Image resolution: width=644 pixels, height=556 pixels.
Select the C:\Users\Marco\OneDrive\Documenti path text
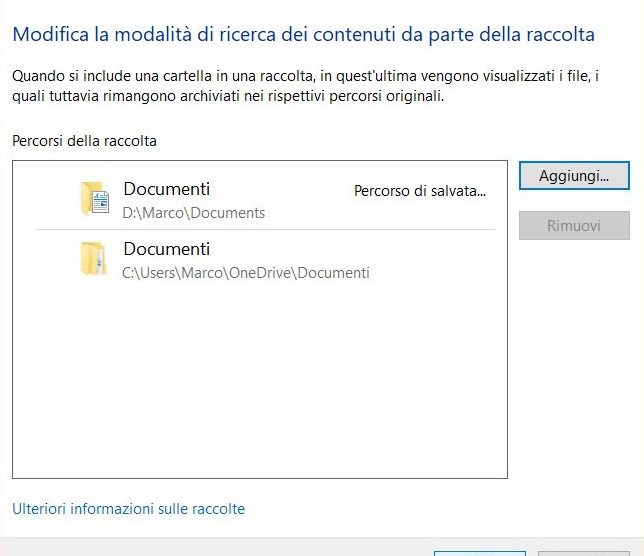(x=246, y=273)
